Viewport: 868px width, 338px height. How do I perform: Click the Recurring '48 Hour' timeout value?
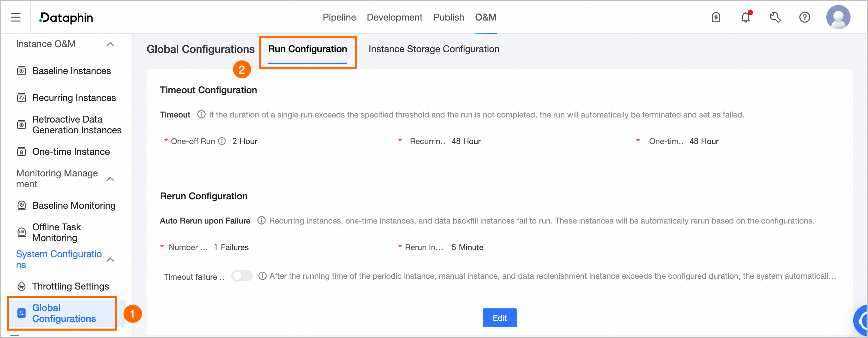click(x=466, y=141)
